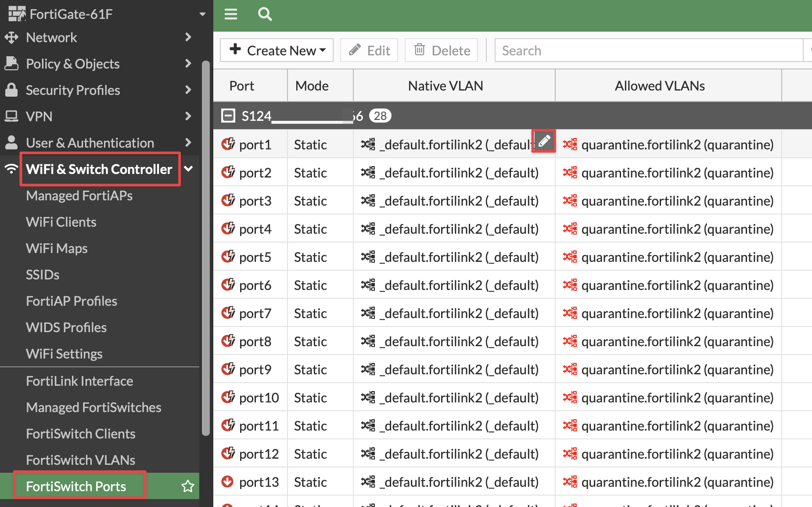
Task: Click the VPN laptop icon
Action: tap(11, 116)
